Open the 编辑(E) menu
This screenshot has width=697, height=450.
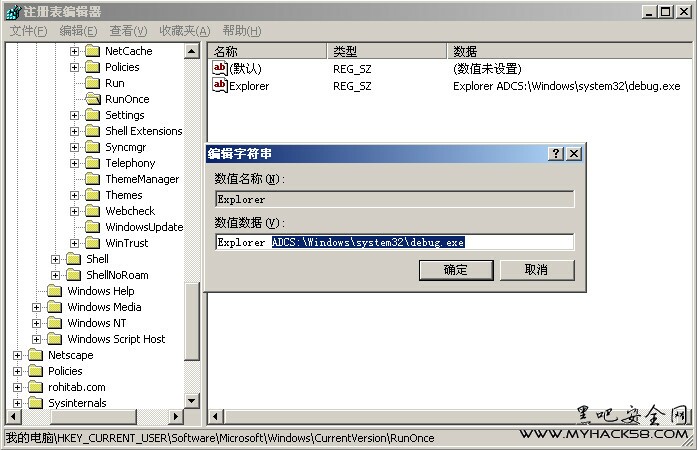point(77,31)
